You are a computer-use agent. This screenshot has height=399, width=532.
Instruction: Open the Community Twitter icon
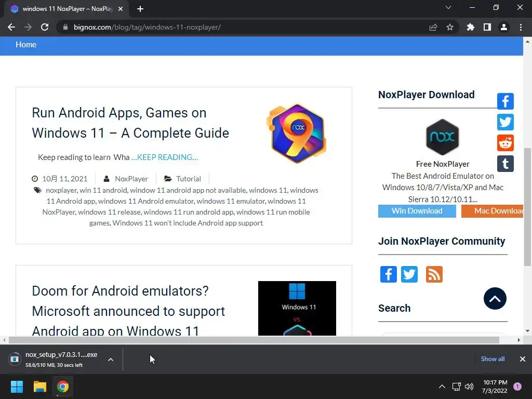tap(409, 274)
